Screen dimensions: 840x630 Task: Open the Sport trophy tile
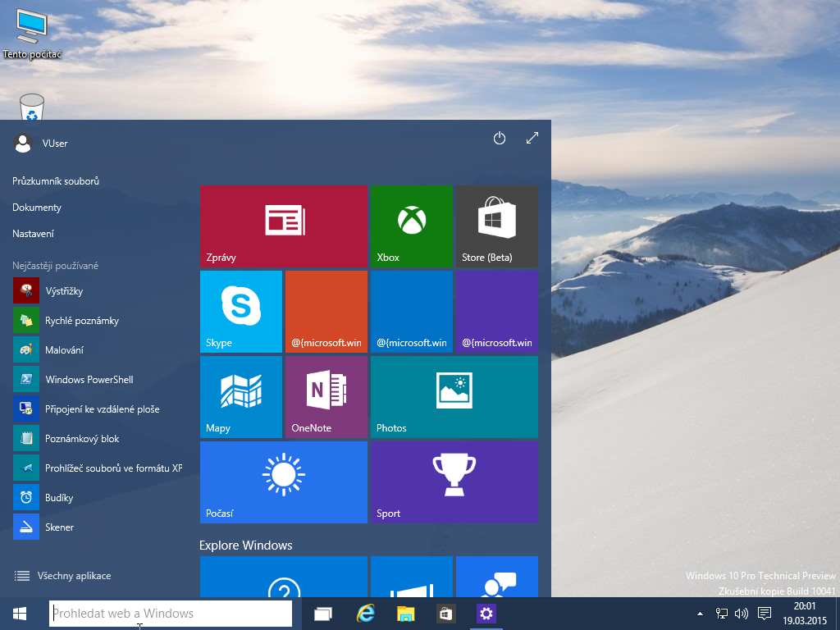(x=454, y=482)
